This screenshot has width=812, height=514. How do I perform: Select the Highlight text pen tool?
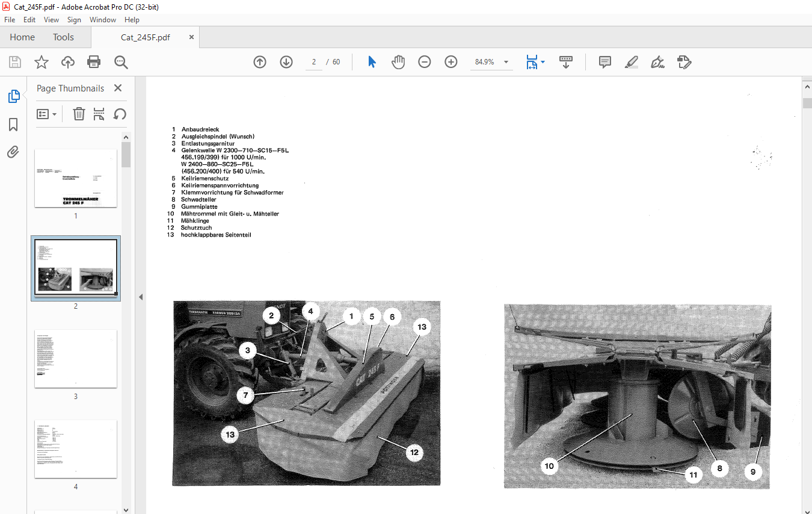[x=632, y=62]
